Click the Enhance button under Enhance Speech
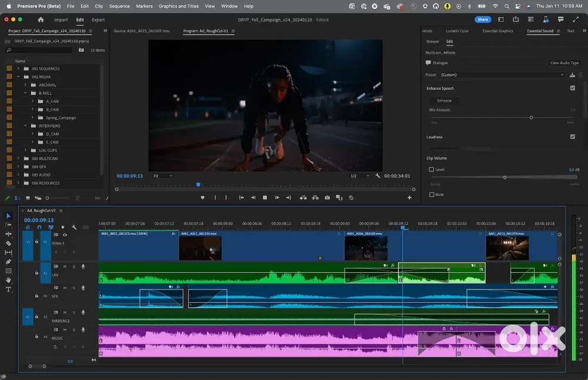Screen dimensions: 588x380 (444, 100)
